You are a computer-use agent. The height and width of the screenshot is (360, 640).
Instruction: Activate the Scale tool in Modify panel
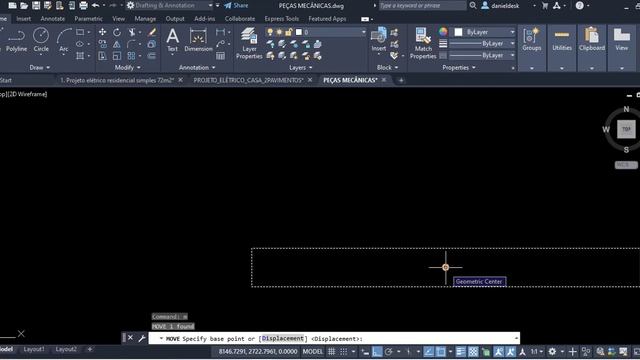coord(117,56)
